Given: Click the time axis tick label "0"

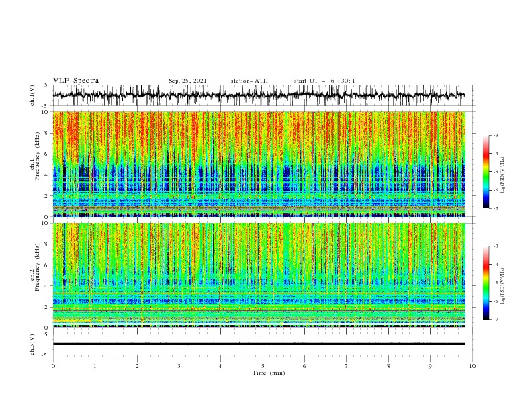Looking at the screenshot, I should point(53,366).
